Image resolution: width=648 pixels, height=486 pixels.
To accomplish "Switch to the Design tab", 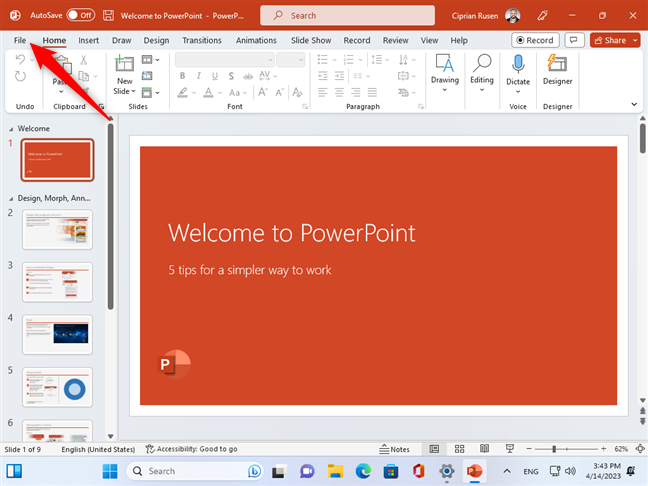I will pos(156,40).
